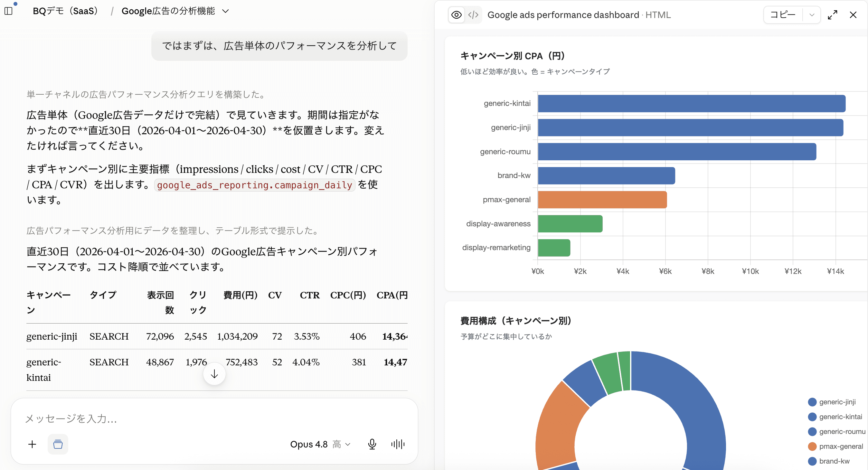Click the 1,034,209 cost cell
Image resolution: width=868 pixels, height=470 pixels.
click(x=237, y=336)
